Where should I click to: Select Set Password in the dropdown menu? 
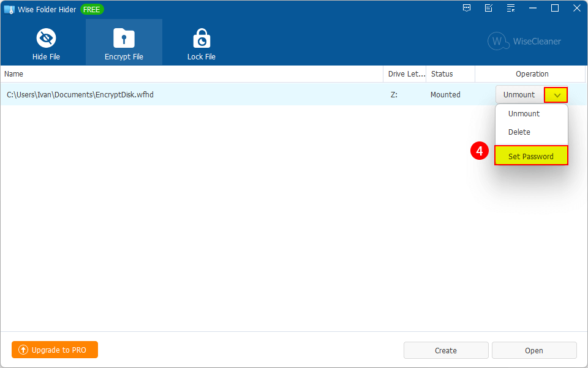pos(531,156)
